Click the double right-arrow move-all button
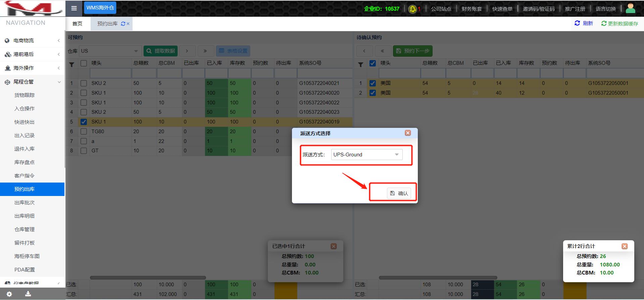 coord(205,51)
